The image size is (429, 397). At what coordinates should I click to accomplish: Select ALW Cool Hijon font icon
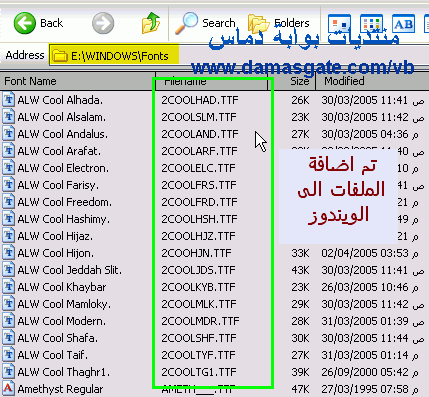coord(9,253)
